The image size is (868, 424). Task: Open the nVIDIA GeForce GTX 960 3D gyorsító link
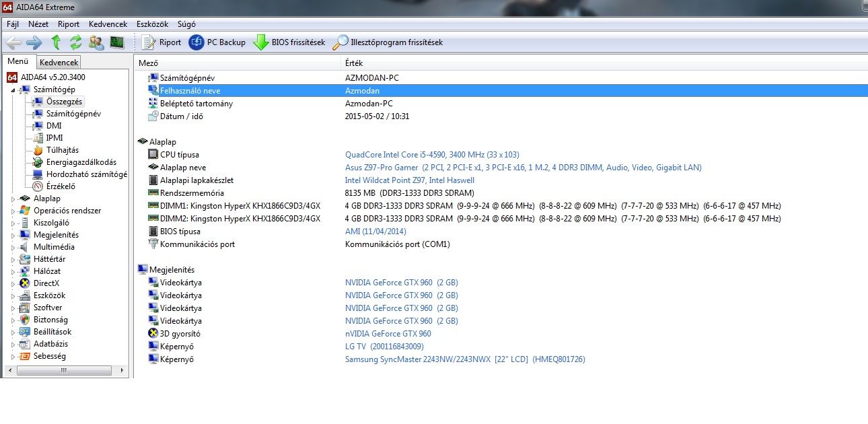point(388,334)
